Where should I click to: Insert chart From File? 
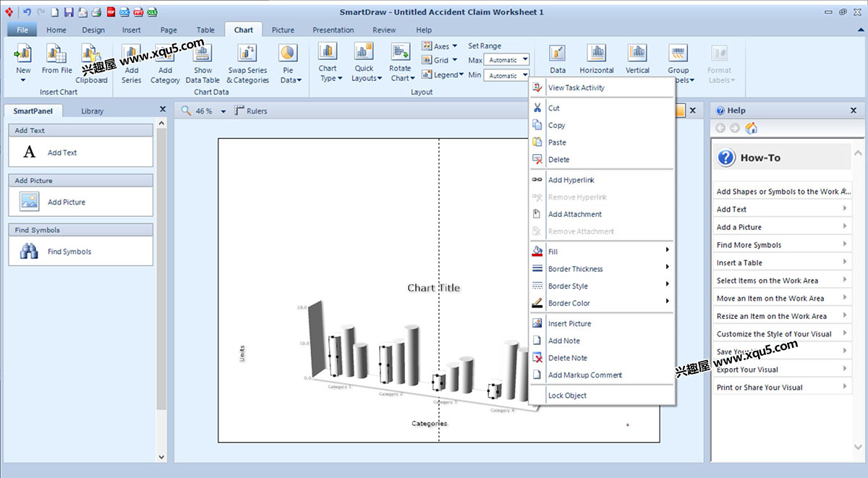pyautogui.click(x=56, y=59)
